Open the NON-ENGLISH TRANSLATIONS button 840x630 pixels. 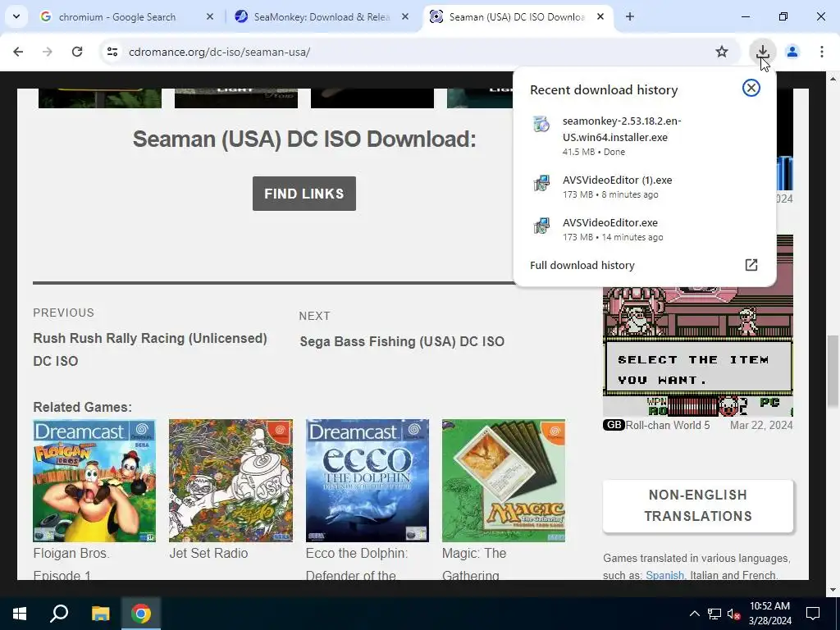697,505
